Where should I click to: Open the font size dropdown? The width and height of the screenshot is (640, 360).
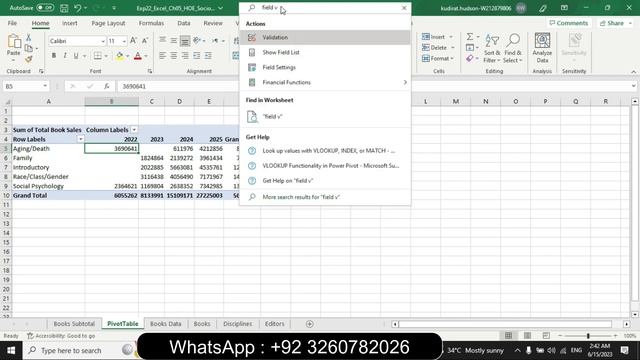tap(124, 41)
